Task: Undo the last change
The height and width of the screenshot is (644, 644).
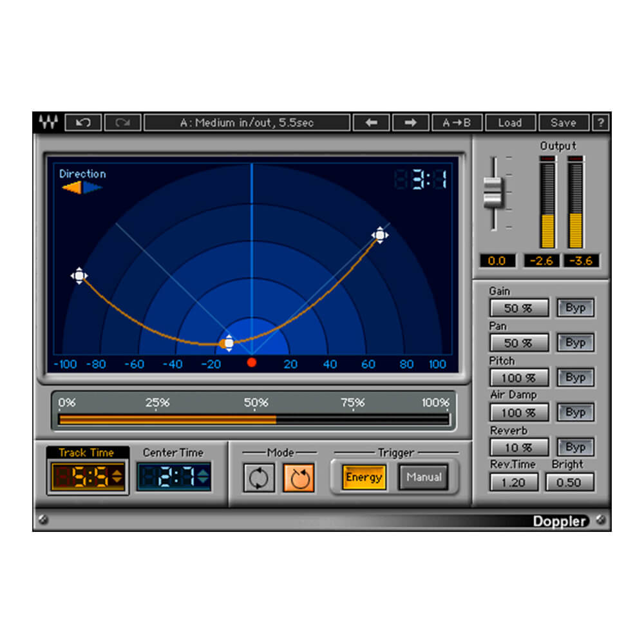Action: (x=83, y=123)
